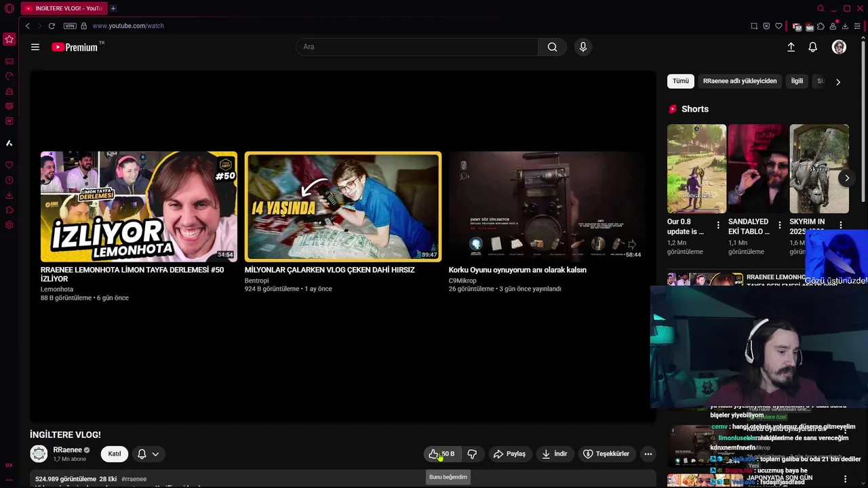Open Short 'SANDALYED EKİ TABLO' thumbnail

click(757, 169)
